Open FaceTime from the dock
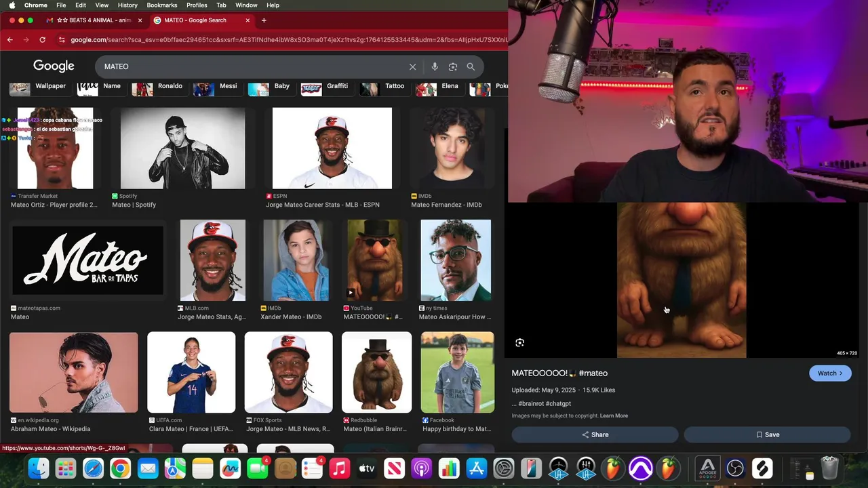Viewport: 868px width, 488px height. pyautogui.click(x=257, y=468)
